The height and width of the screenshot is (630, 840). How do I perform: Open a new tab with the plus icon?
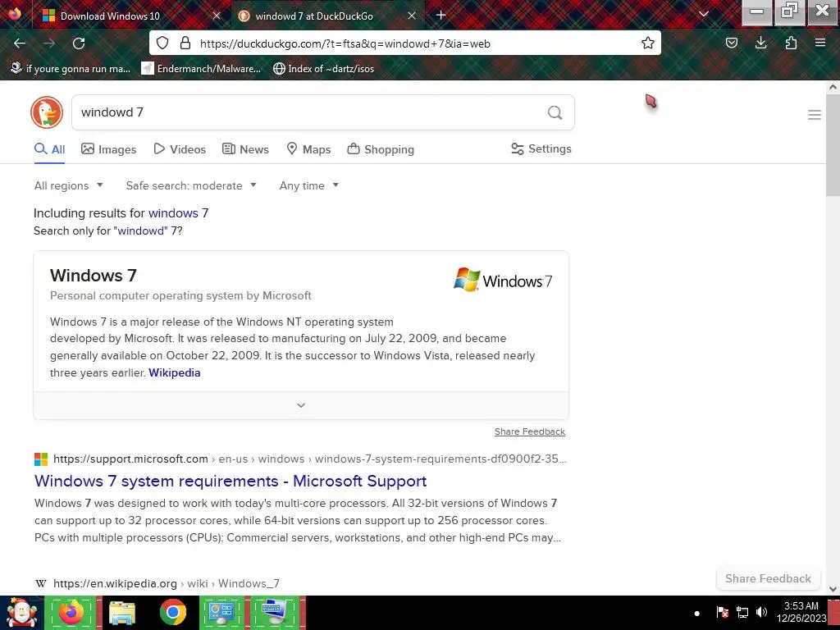tap(441, 16)
